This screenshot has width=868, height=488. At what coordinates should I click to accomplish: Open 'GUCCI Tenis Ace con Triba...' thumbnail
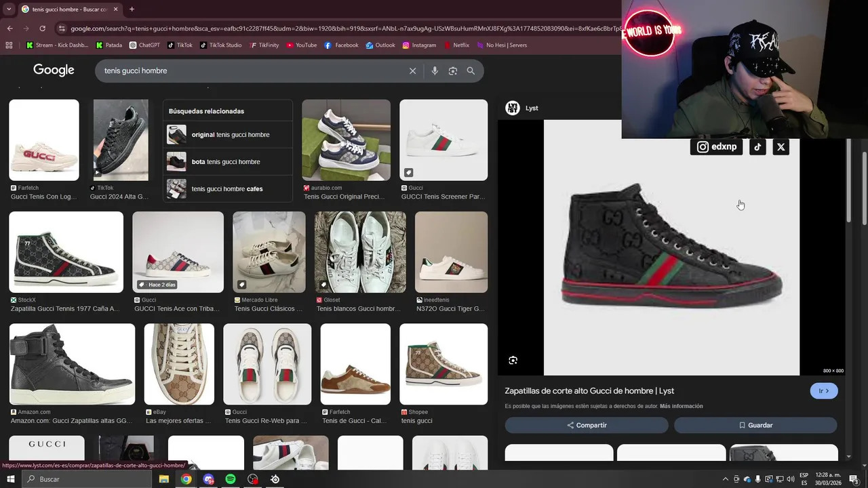(178, 252)
